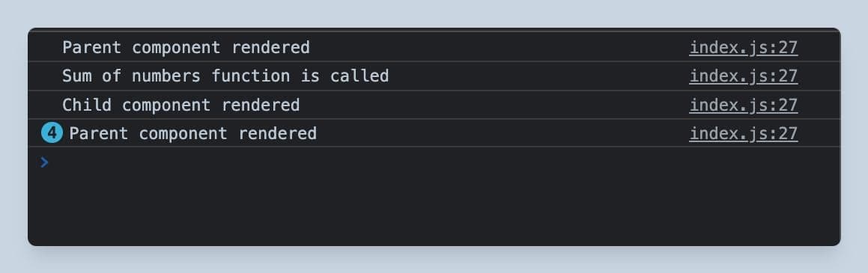Click the blue console prompt chevron
The height and width of the screenshot is (273, 868).
click(x=44, y=162)
